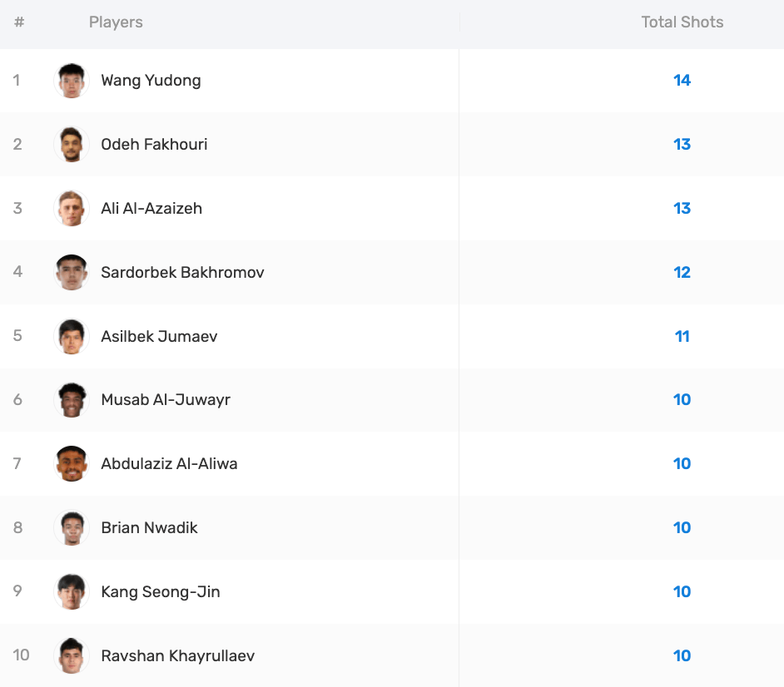The image size is (784, 687).
Task: Click Asilbek Jumaev's shots value 11
Action: tap(682, 336)
